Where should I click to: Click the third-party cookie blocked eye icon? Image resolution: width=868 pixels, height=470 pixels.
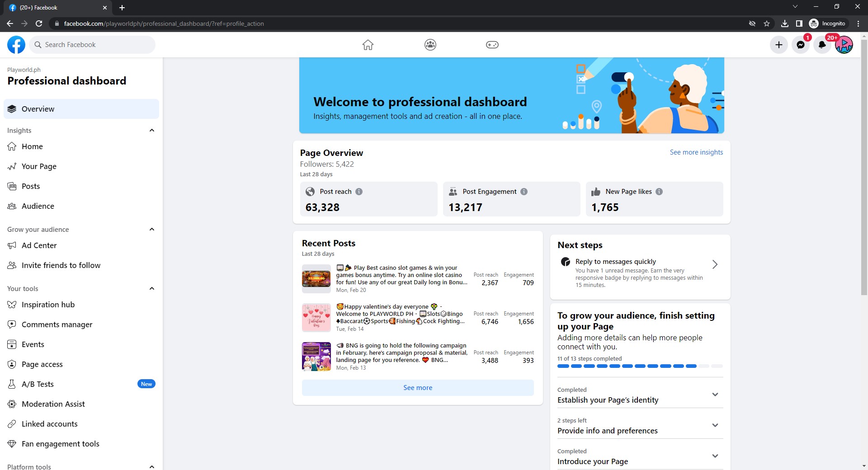(752, 23)
